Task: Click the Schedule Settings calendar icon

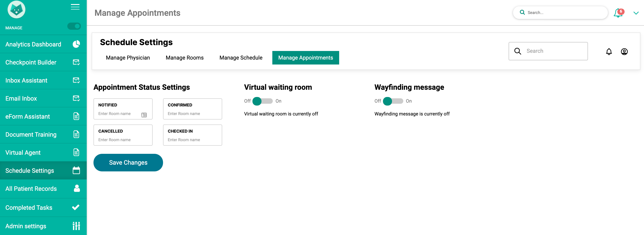Action: point(76,170)
